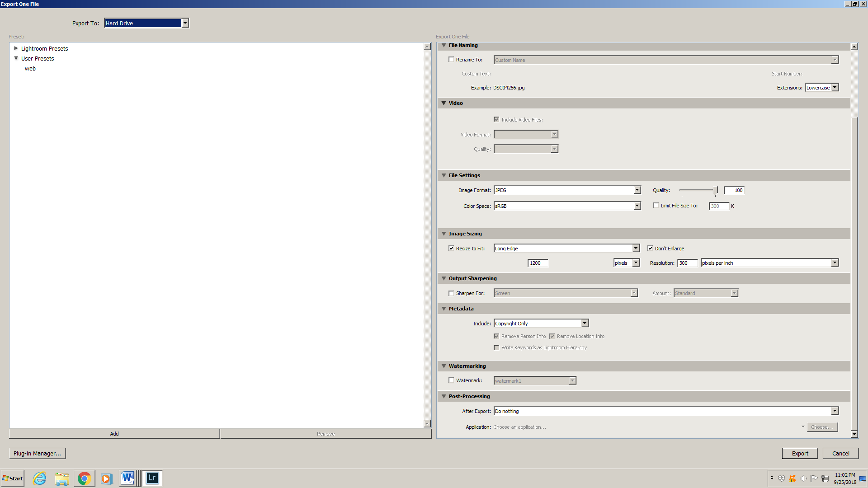
Task: Select the web user preset
Action: tap(30, 69)
